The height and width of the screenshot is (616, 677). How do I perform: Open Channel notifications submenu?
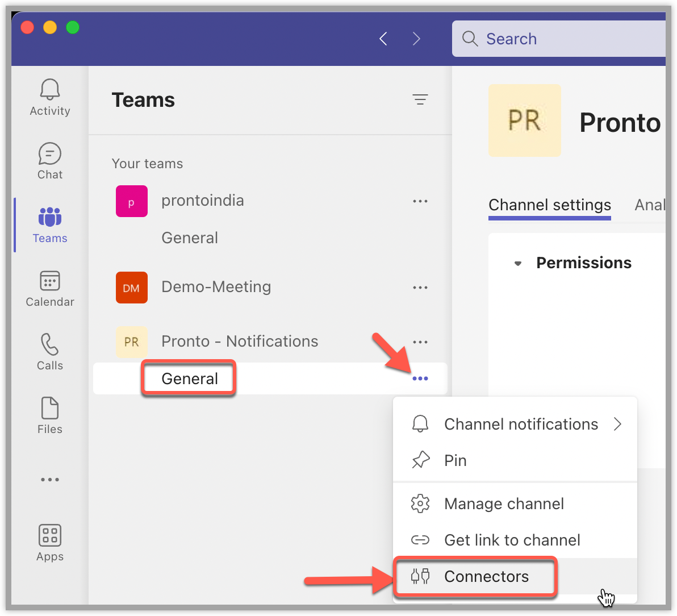pyautogui.click(x=515, y=424)
